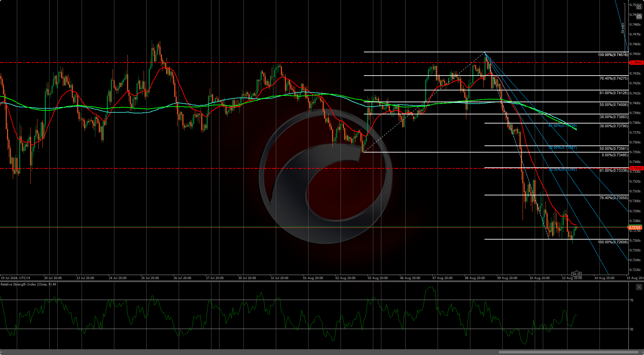The height and width of the screenshot is (355, 644).
Task: Select the 76.40%(0.74275) Fibonacci level label
Action: pyautogui.click(x=614, y=78)
